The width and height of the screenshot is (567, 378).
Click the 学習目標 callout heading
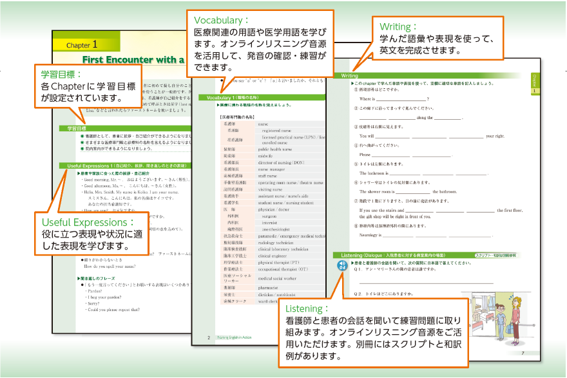(x=61, y=75)
